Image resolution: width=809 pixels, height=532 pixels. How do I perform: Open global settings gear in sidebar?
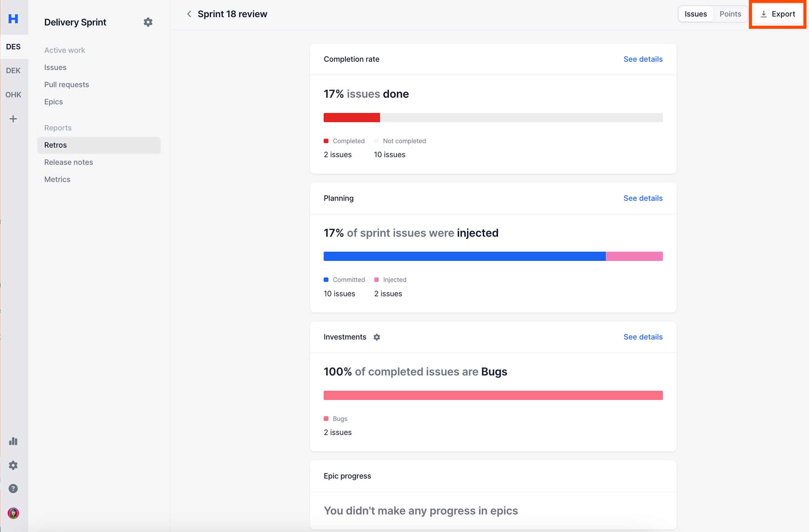tap(13, 465)
